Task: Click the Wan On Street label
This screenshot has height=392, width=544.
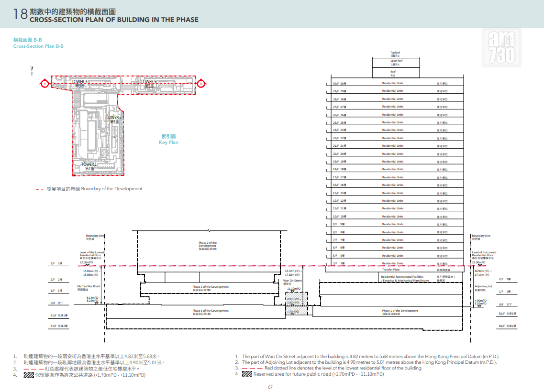Action: coord(292,281)
